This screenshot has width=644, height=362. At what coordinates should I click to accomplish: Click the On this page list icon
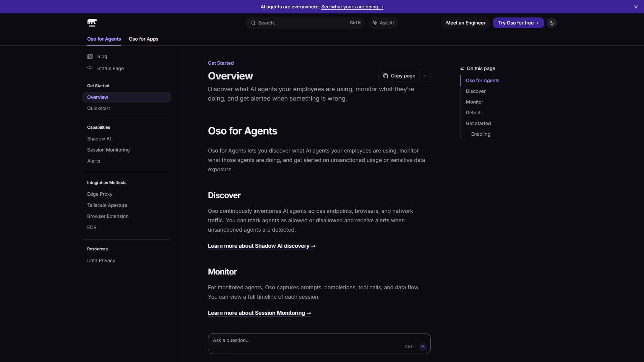(x=462, y=68)
